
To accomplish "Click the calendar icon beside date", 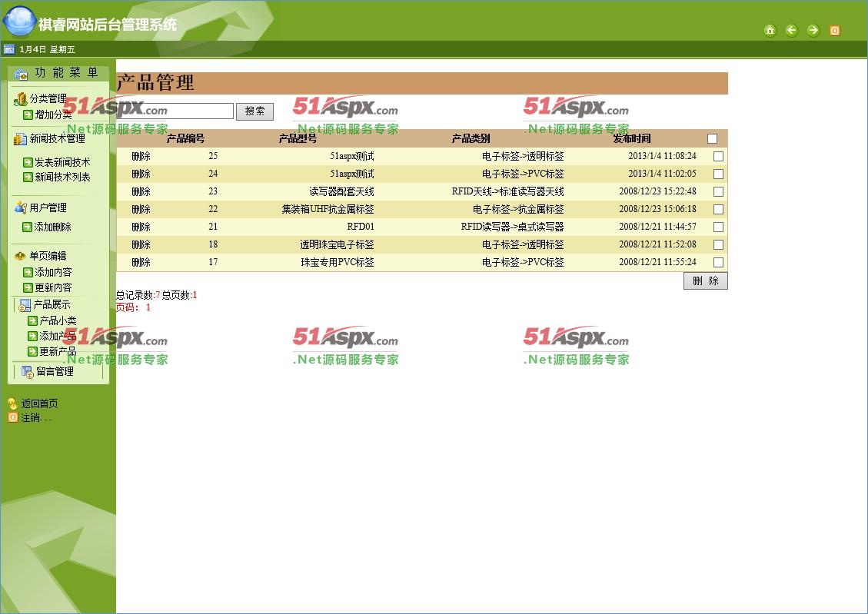I will click(9, 49).
